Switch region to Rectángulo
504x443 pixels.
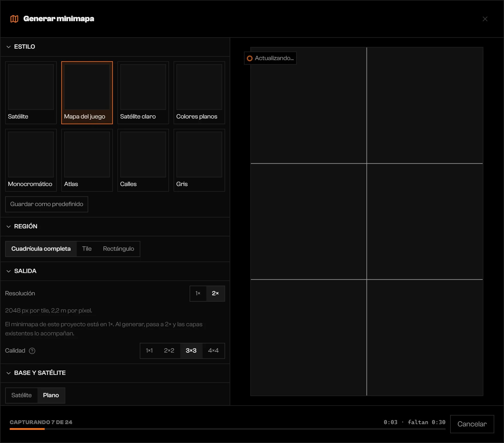119,249
